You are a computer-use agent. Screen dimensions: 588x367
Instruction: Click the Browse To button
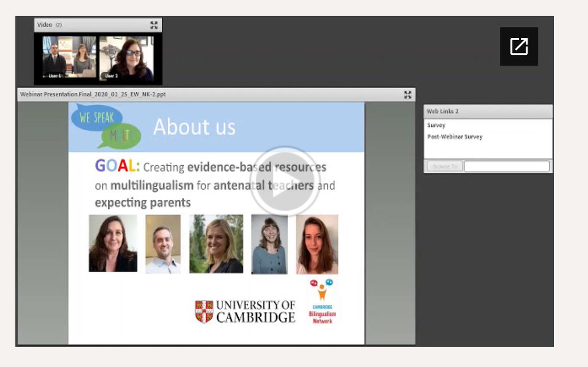point(444,167)
